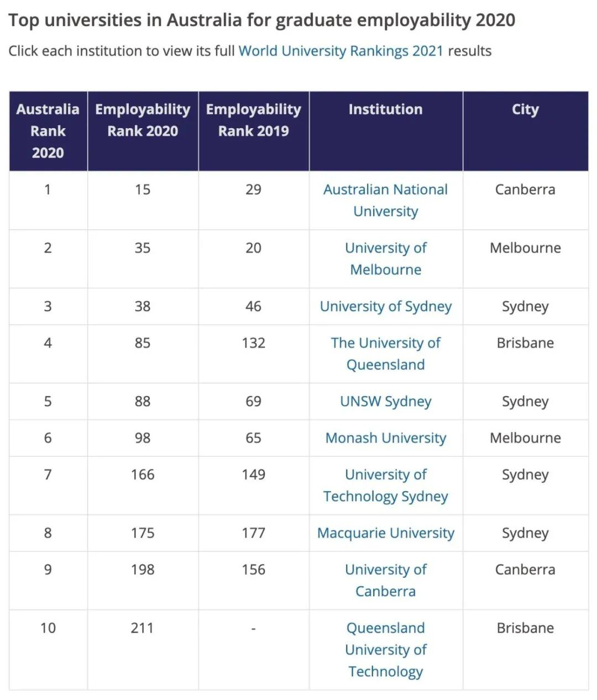597x700 pixels.
Task: Select the page title about graduate employability
Action: [x=262, y=20]
